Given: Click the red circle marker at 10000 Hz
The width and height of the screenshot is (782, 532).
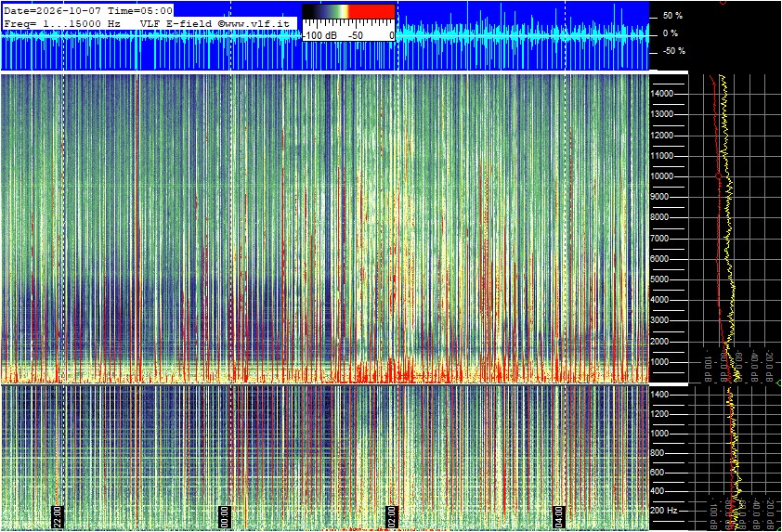Looking at the screenshot, I should tap(719, 176).
